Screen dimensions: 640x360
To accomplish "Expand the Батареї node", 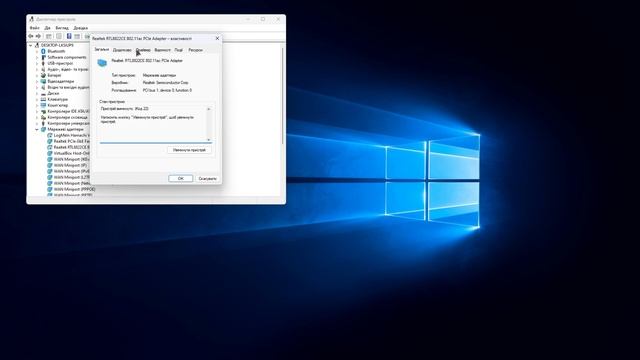I will 37,76.
